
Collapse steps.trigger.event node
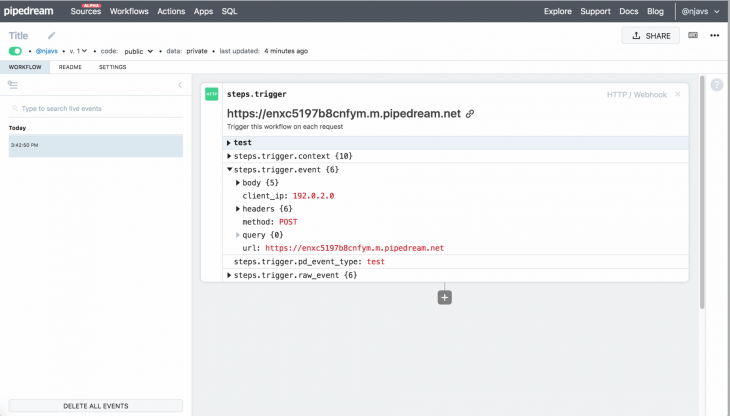(230, 169)
